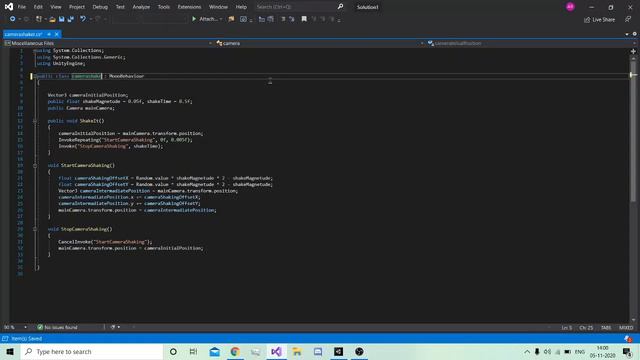This screenshot has height=360, width=640.
Task: Click the MIXED line endings indicator
Action: [626, 328]
